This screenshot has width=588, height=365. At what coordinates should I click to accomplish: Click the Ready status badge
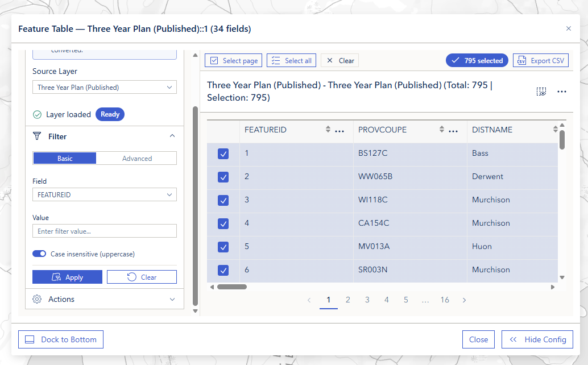pyautogui.click(x=110, y=114)
